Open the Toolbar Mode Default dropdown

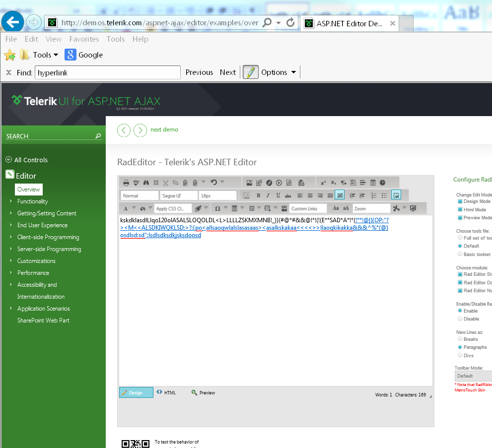(473, 376)
